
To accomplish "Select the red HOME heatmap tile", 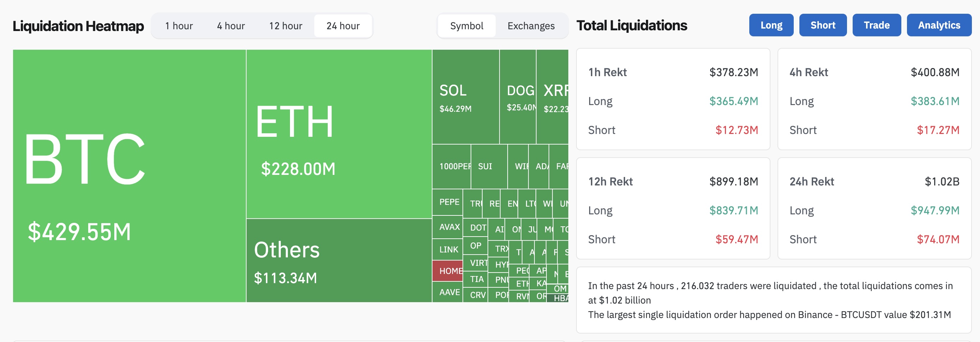I will [447, 271].
